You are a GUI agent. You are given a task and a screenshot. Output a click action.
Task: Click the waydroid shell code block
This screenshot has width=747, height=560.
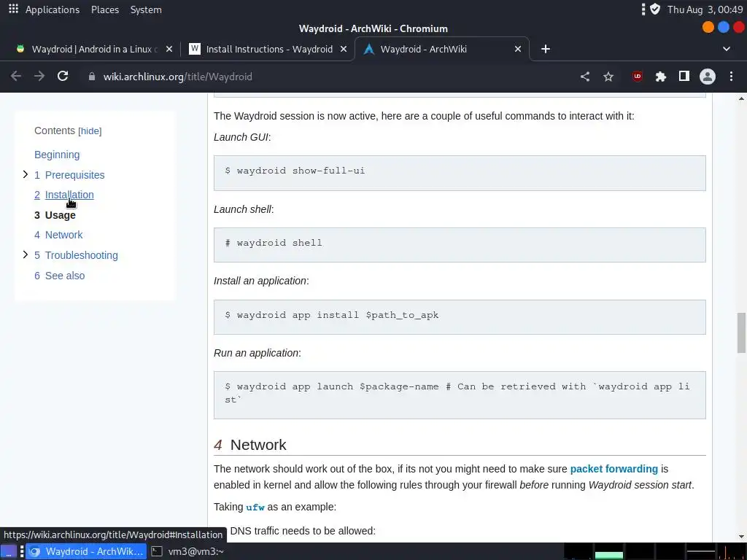point(460,245)
